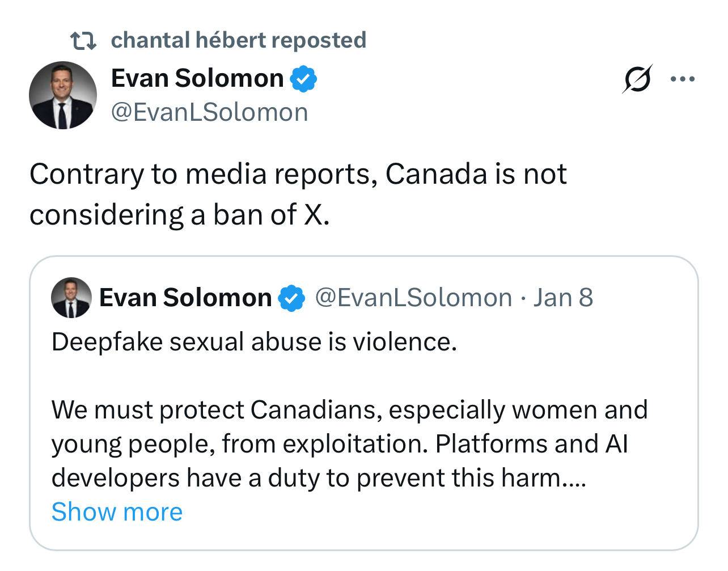
Task: Click the bold Evan Solomon name in main post
Action: click(x=197, y=78)
